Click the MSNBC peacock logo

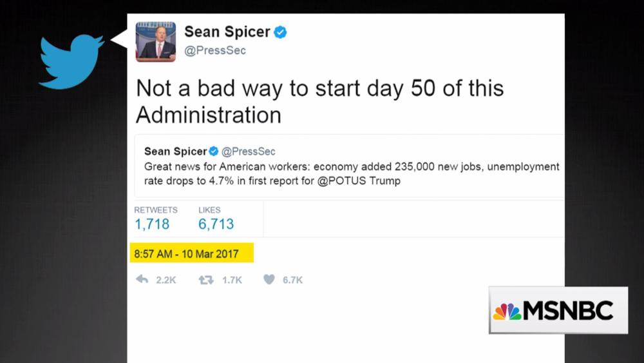point(507,311)
